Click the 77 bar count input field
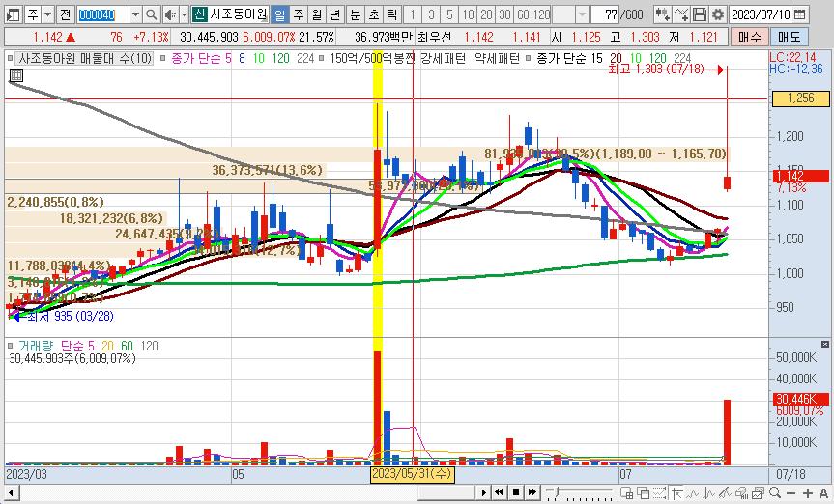Image resolution: width=834 pixels, height=504 pixels. (x=604, y=14)
